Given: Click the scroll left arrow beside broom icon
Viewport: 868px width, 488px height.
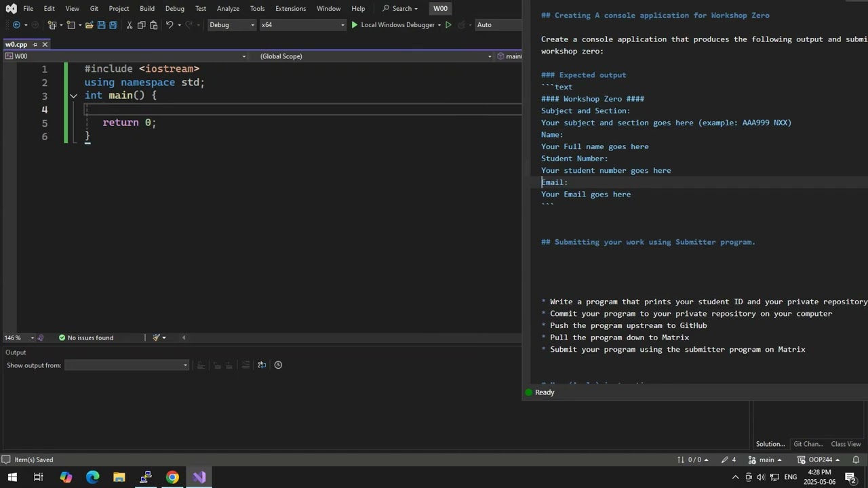Looking at the screenshot, I should [x=183, y=338].
